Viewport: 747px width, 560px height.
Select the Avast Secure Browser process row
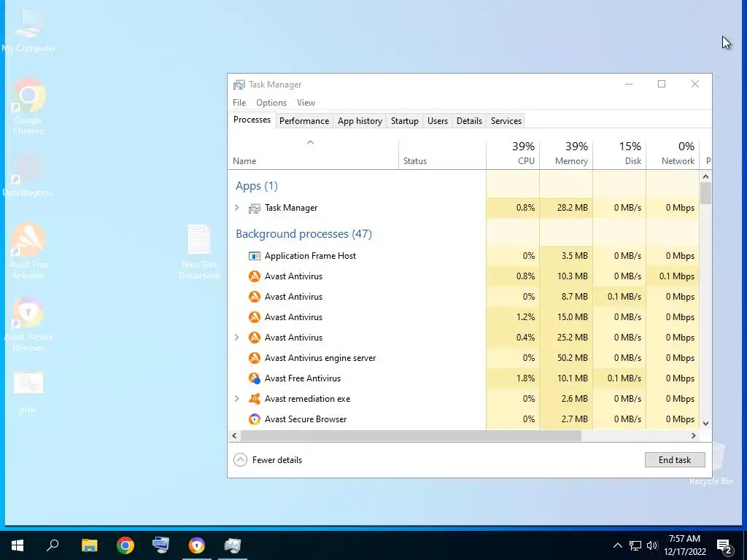[464, 419]
